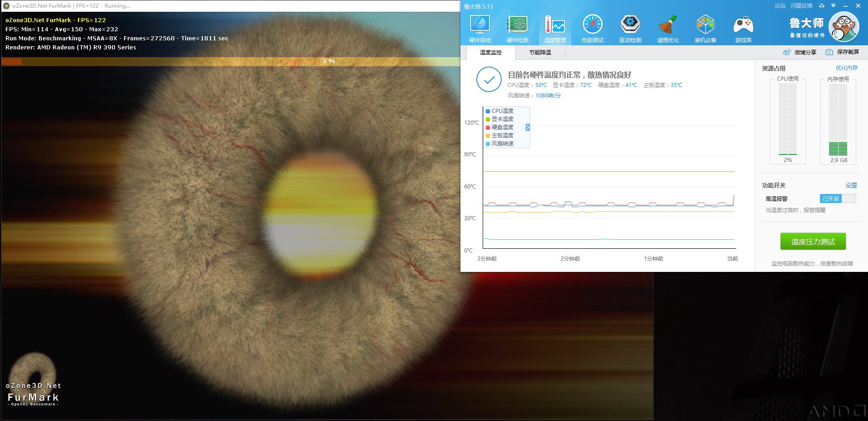This screenshot has width=868, height=421.
Task: Toggle 硬盘温度 legend series
Action: click(500, 127)
